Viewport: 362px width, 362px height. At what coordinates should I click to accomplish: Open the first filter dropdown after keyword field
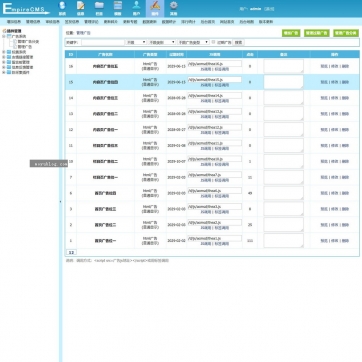[136, 42]
